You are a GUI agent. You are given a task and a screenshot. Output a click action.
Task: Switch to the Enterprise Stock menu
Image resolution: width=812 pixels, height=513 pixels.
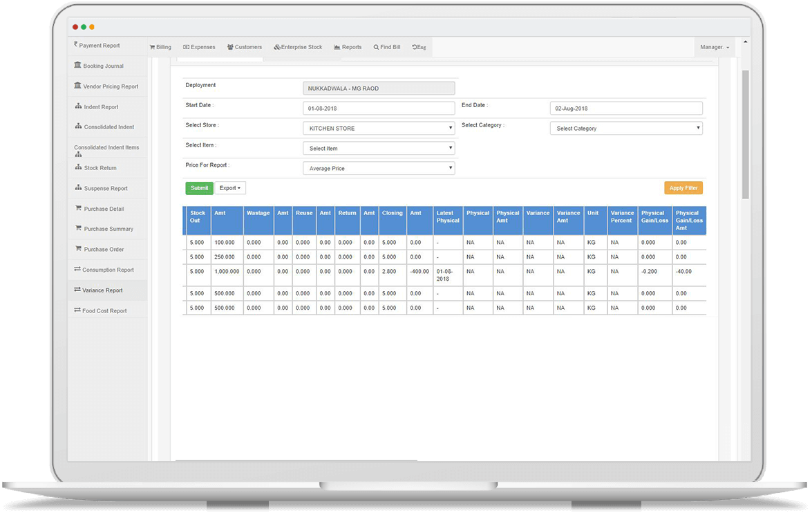tap(298, 46)
